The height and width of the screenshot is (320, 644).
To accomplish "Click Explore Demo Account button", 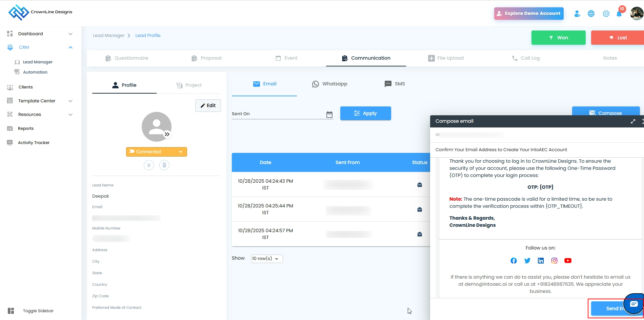I will (529, 14).
